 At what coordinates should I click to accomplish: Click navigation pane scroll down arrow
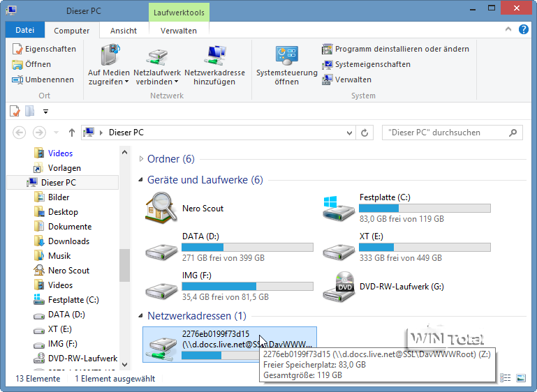(125, 365)
